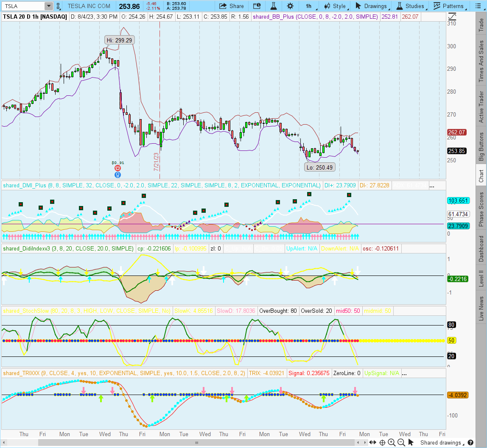
Task: Click the earnings phone icon on chart
Action: click(118, 168)
